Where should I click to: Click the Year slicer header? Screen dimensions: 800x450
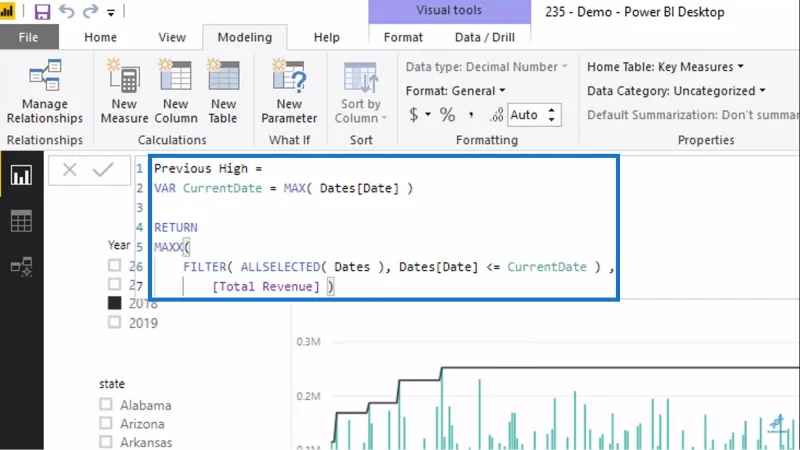[119, 245]
